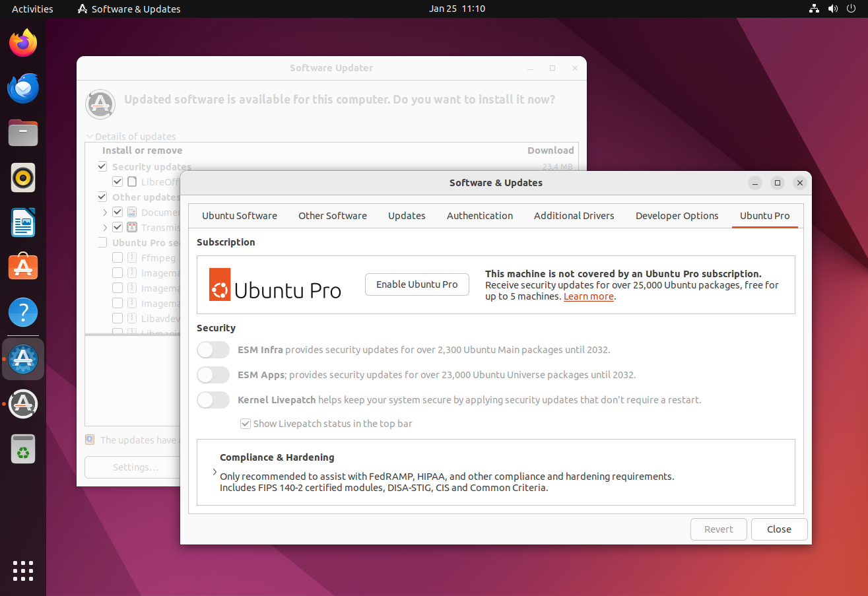Click the Install or remove column header

(142, 150)
